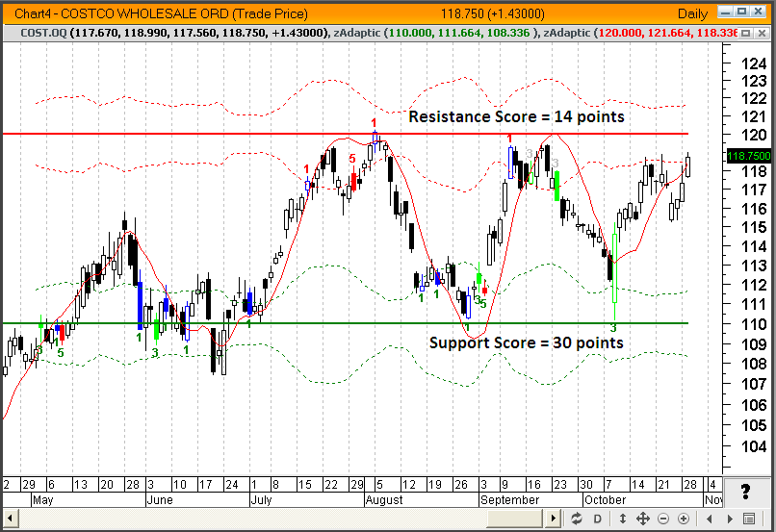The height and width of the screenshot is (532, 776).
Task: Zoom in with the plus icon
Action: tap(684, 519)
